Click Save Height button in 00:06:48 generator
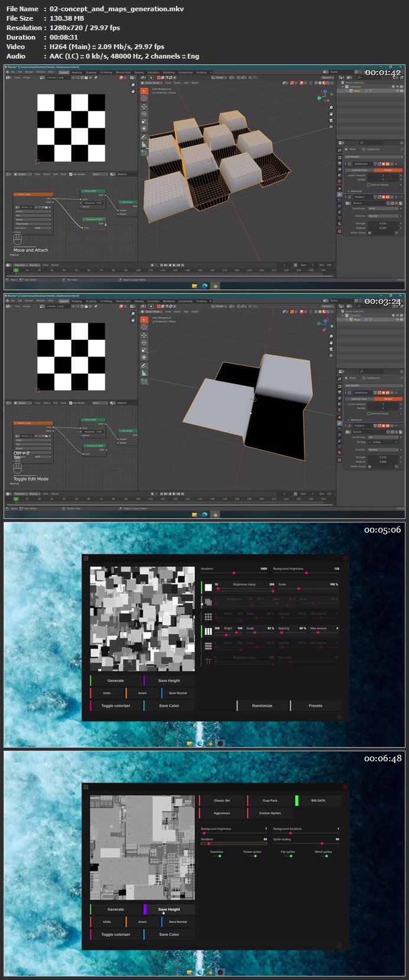The image size is (409, 980). 169,909
